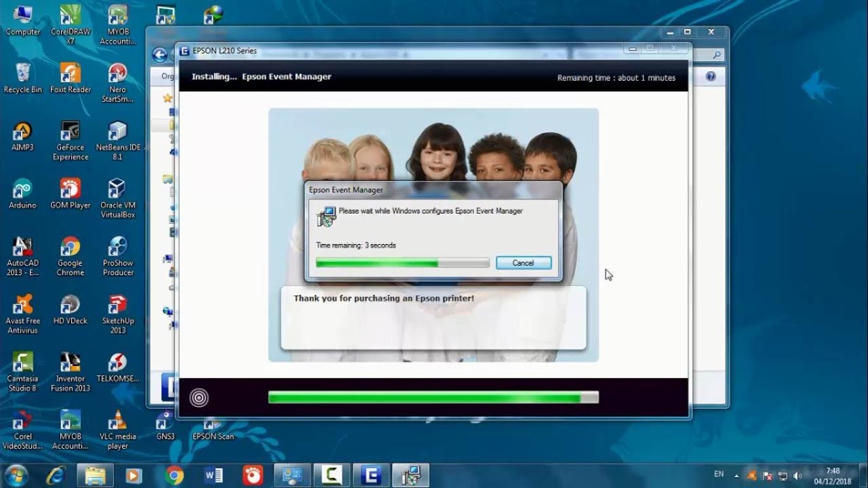Launch Foxit Reader from the desktop
Image resolution: width=868 pixels, height=488 pixels.
tap(71, 78)
